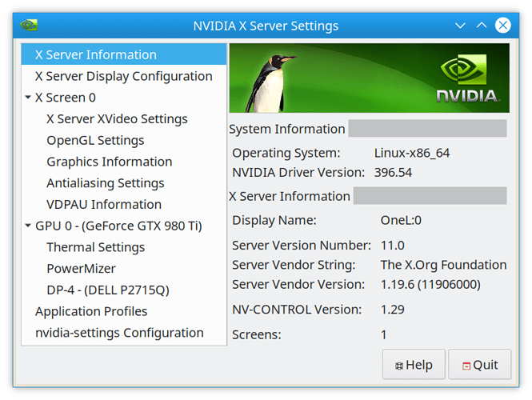Select X Server Information in sidebar
The image size is (532, 400).
click(124, 54)
